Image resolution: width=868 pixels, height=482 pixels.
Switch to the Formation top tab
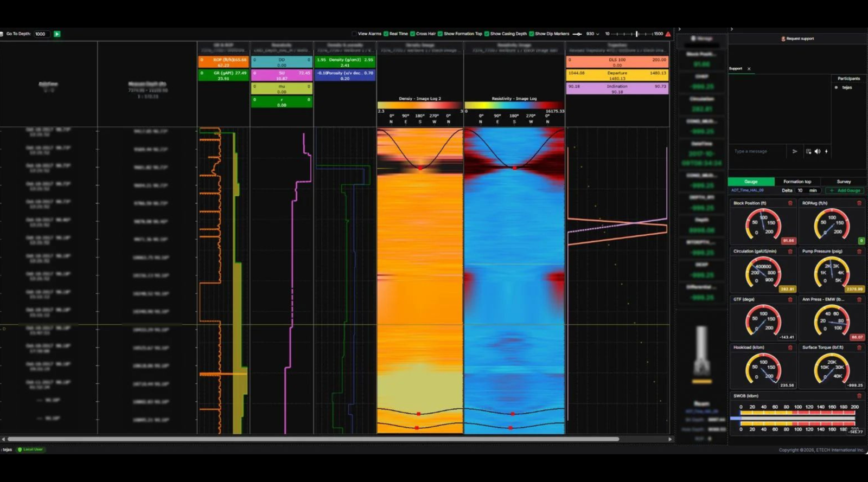[797, 182]
